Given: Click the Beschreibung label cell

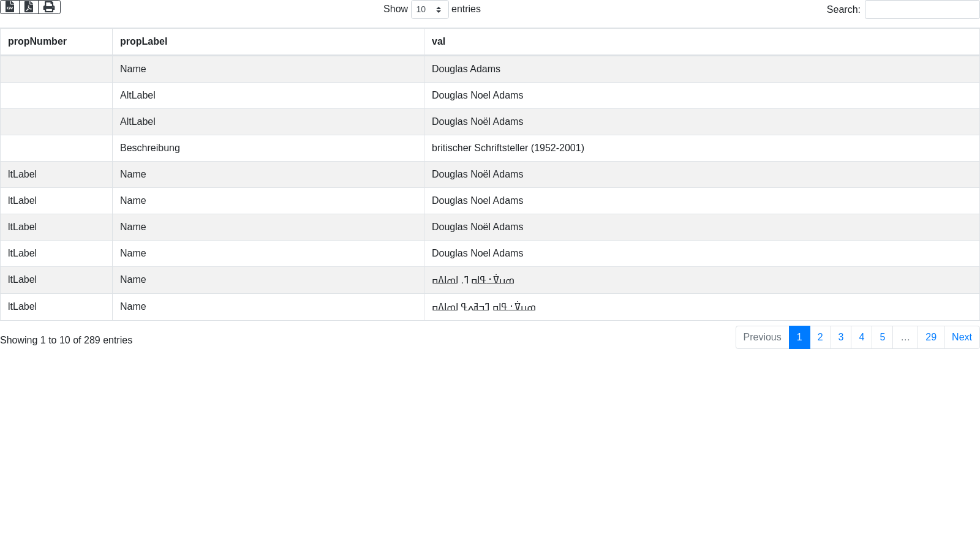Looking at the screenshot, I should click(x=150, y=148).
